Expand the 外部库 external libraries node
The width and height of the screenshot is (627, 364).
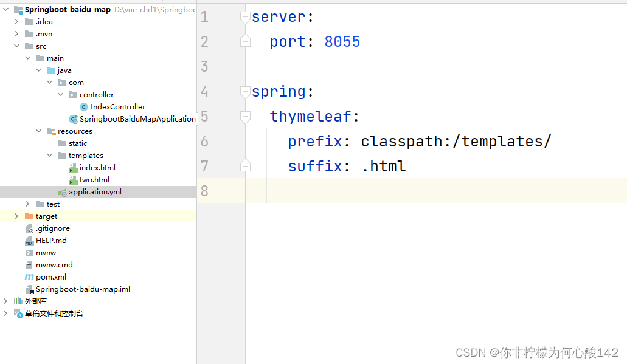(4, 301)
